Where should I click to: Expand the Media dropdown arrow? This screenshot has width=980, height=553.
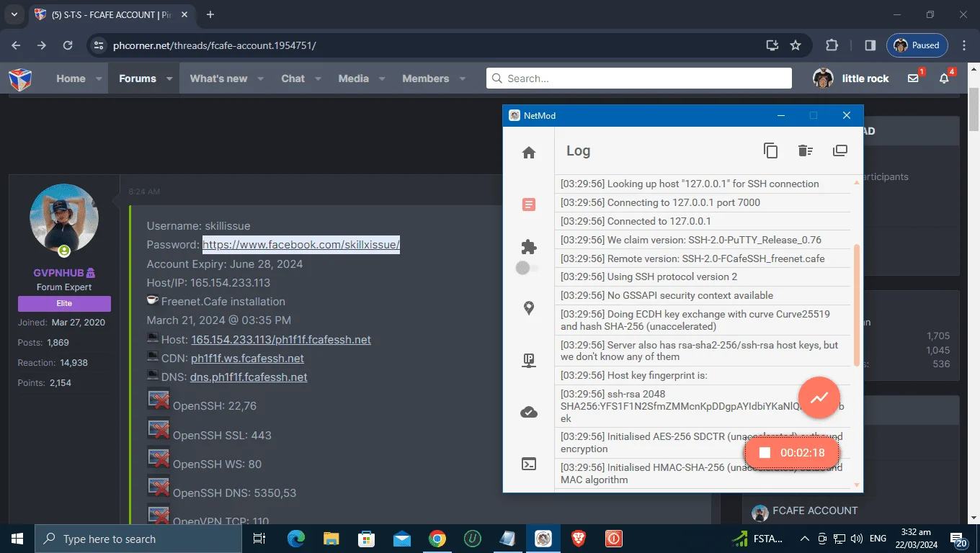(x=382, y=78)
